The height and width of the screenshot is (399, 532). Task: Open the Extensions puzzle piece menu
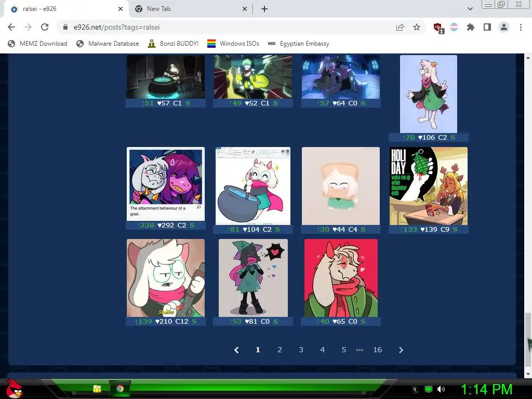pyautogui.click(x=471, y=27)
